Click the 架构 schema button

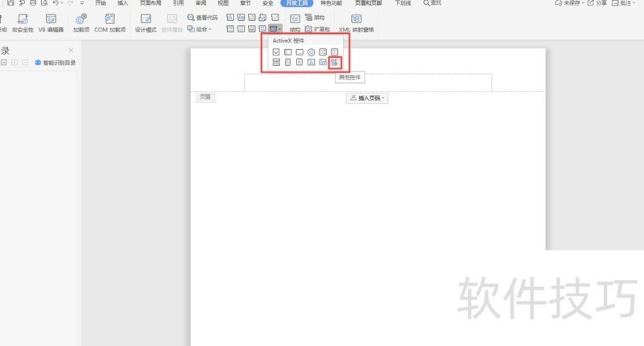(x=315, y=18)
